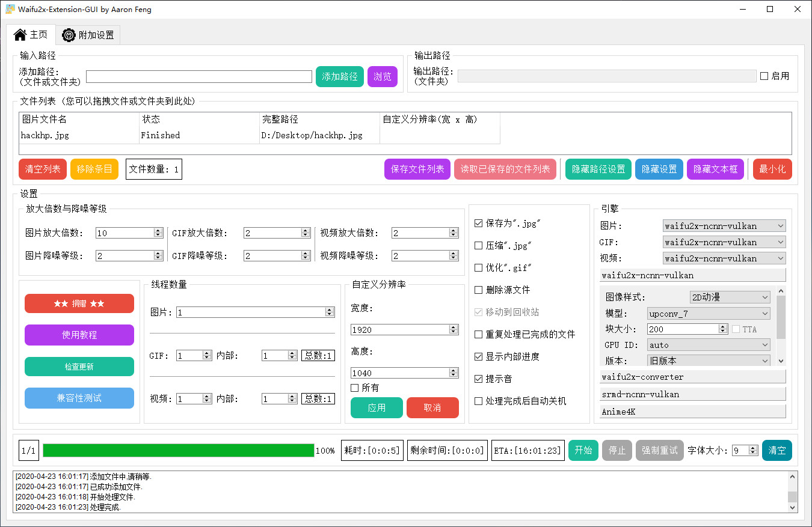Viewport: 812px width, 527px height.
Task: Toggle the 提示音 checkbox
Action: tap(479, 379)
